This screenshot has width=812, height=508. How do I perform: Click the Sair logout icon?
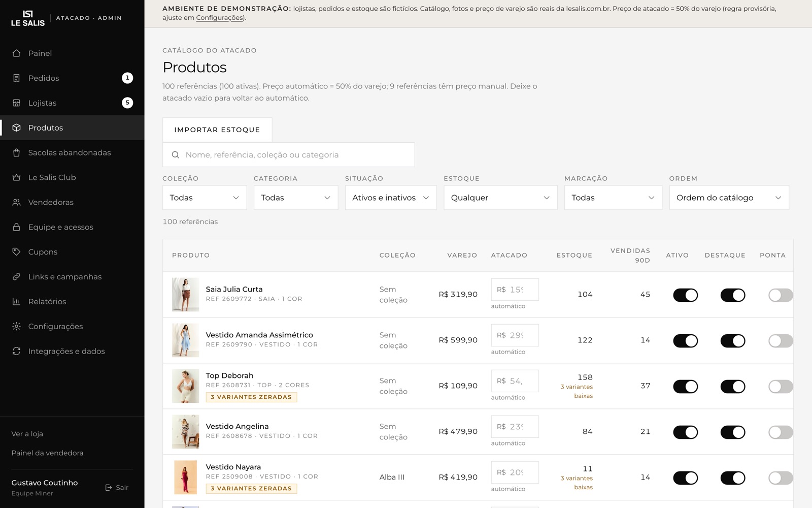pyautogui.click(x=109, y=488)
